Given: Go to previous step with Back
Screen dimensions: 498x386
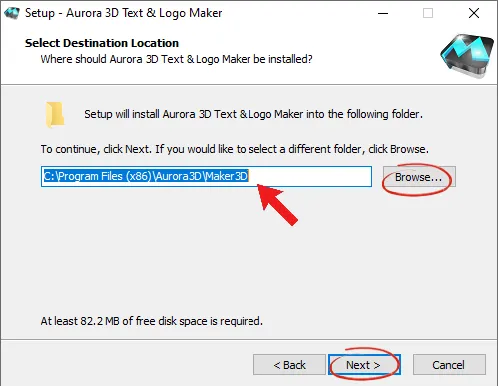Looking at the screenshot, I should click(x=289, y=365).
